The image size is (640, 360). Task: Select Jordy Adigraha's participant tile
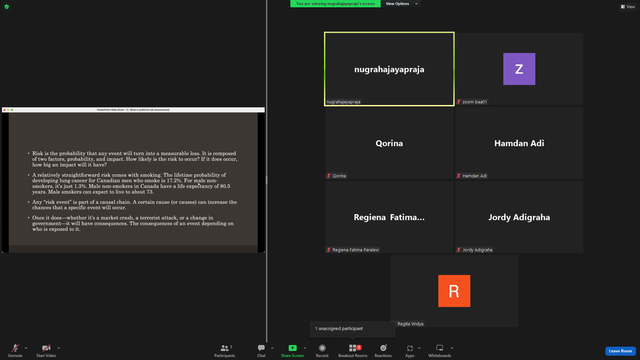click(x=519, y=217)
